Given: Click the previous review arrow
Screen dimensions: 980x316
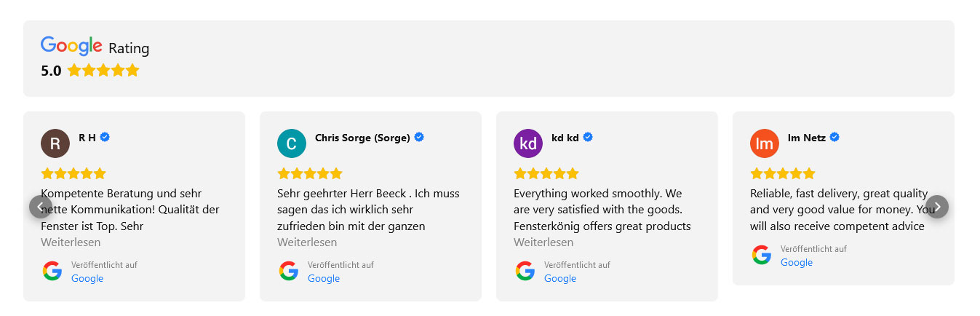Looking at the screenshot, I should tap(41, 207).
